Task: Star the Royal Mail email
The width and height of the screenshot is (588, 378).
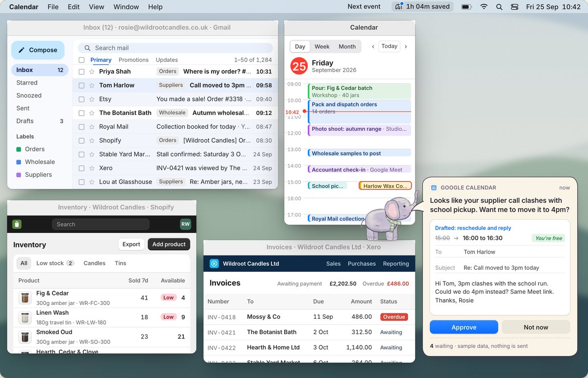Action: [x=92, y=127]
